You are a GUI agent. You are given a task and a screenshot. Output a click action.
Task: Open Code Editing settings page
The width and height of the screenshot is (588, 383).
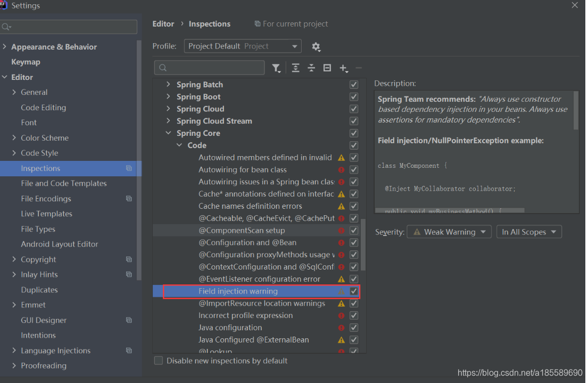[44, 108]
